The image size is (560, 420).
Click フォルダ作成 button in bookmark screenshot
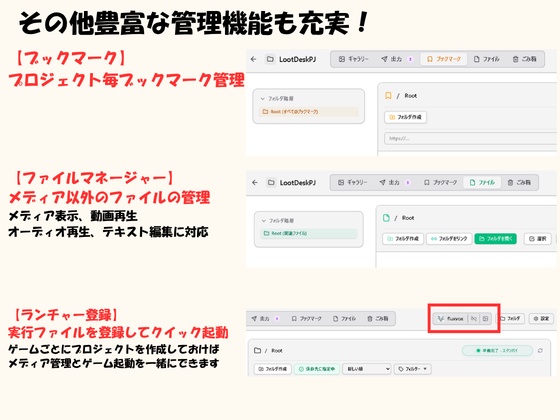[x=405, y=117]
